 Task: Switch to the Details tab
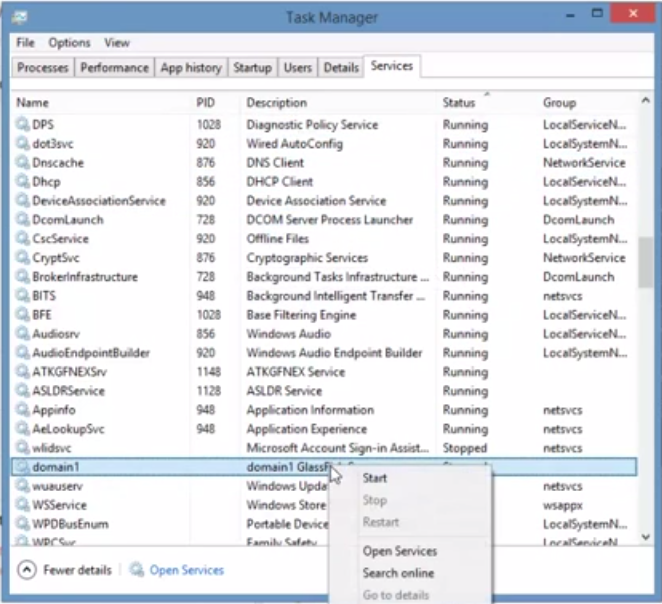pos(341,68)
